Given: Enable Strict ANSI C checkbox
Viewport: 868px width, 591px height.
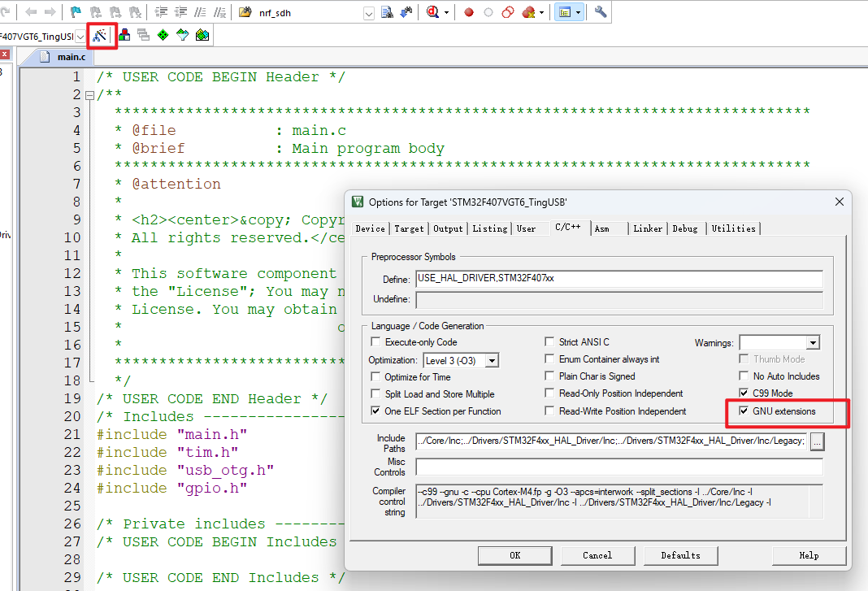Looking at the screenshot, I should tap(549, 341).
